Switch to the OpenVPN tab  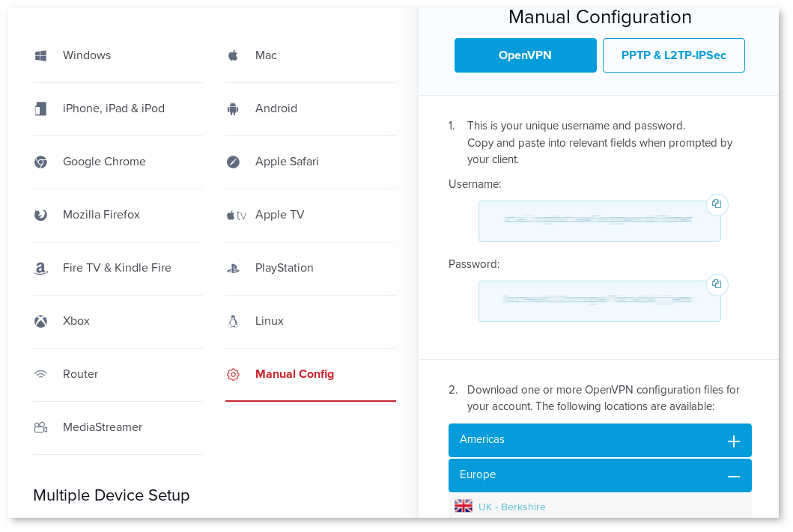(x=525, y=55)
